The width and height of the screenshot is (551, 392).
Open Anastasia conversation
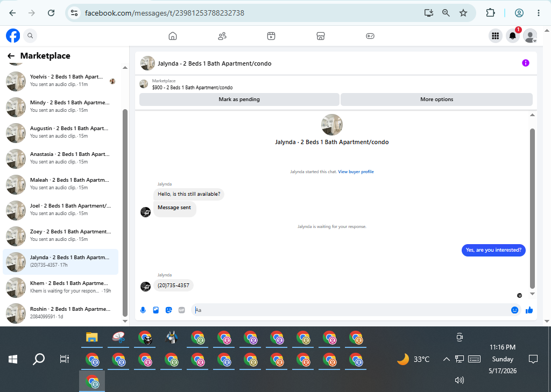point(60,159)
